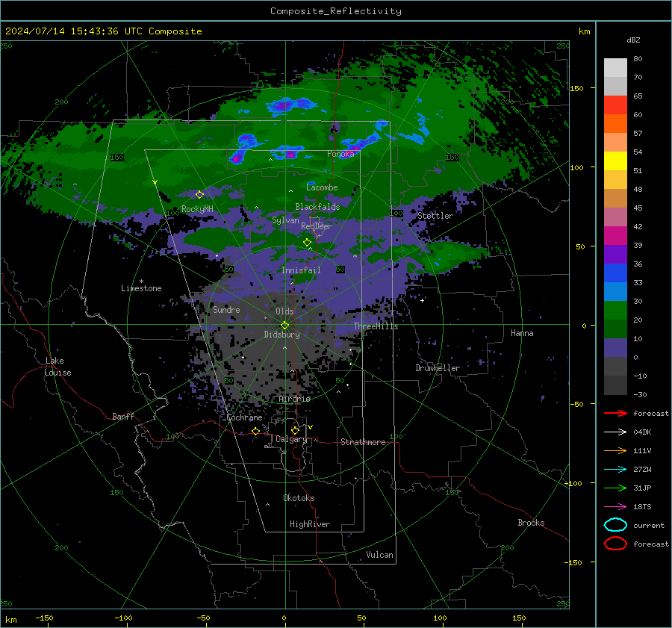Click the Airdrie city label
672x628 pixels.
point(294,399)
